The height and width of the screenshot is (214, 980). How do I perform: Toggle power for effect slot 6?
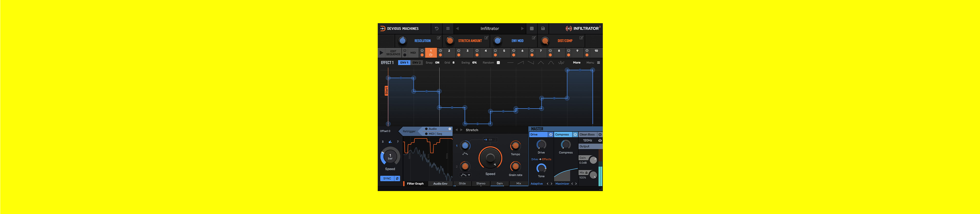coord(513,50)
